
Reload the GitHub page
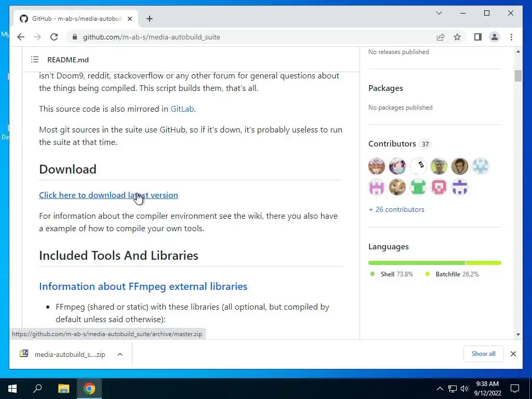(x=54, y=37)
